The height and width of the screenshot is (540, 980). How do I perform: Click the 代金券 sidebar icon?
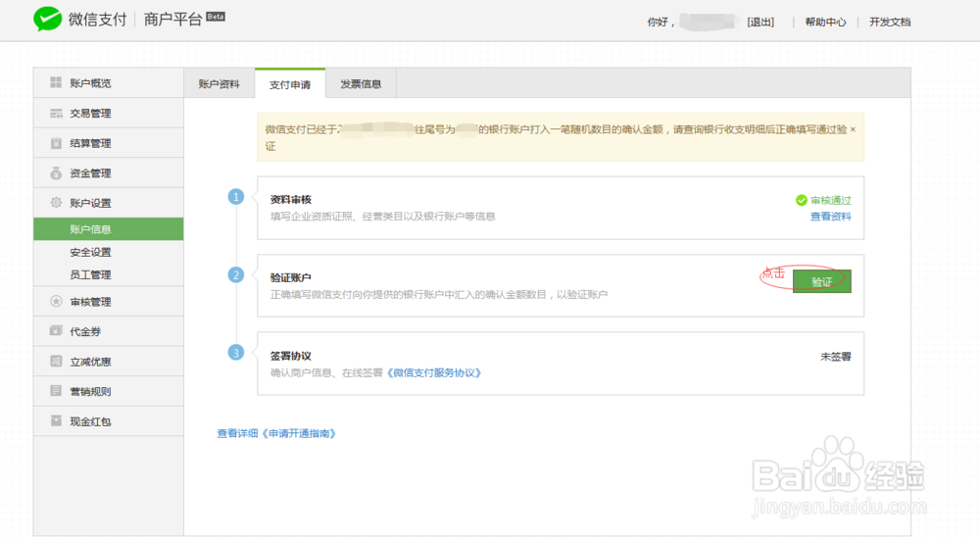click(56, 330)
